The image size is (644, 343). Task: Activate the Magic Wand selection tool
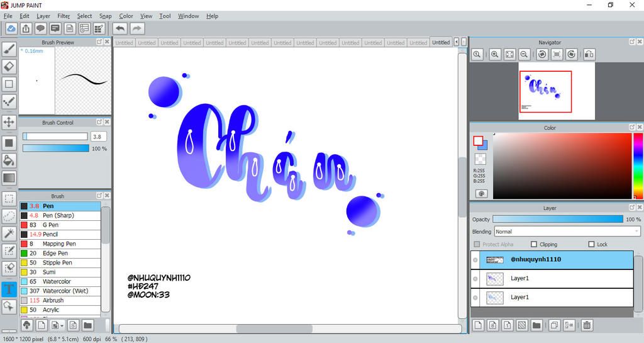9,233
